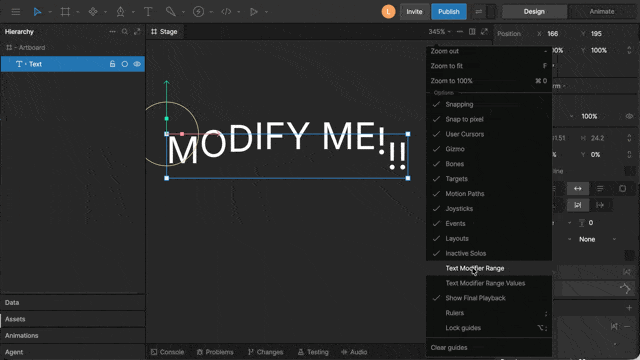This screenshot has height=360, width=640.
Task: Open Artboard tool dropdown arrow
Action: (x=78, y=12)
